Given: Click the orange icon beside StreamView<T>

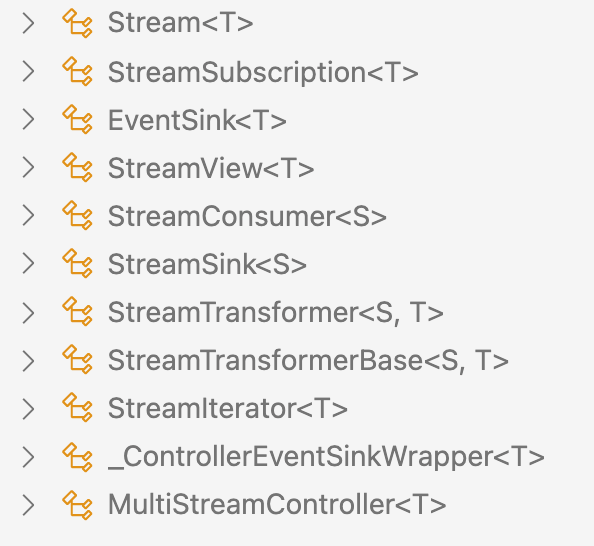Looking at the screenshot, I should tap(77, 168).
